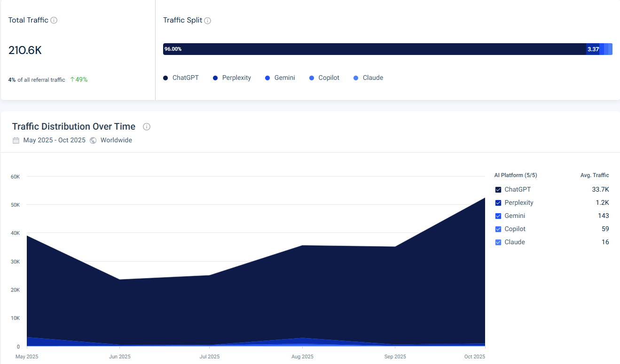Image resolution: width=620 pixels, height=364 pixels.
Task: Open the May 2025 - Oct 2025 date range selector
Action: click(55, 140)
